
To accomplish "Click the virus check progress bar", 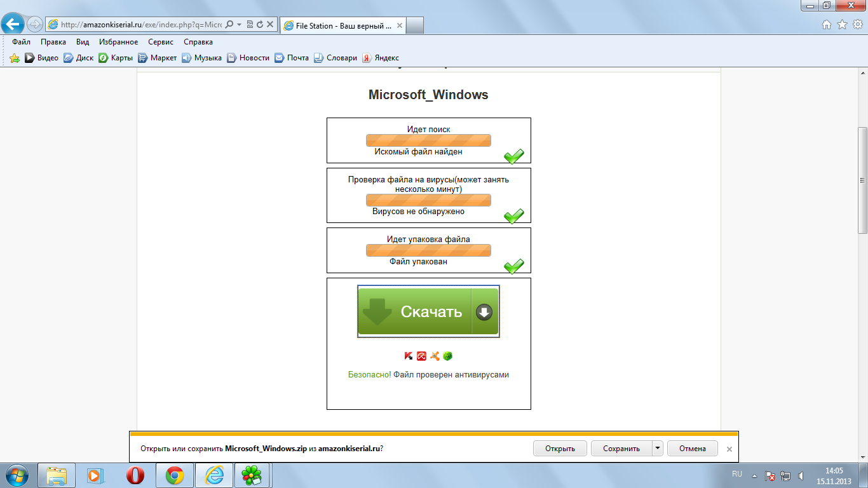I will (428, 200).
